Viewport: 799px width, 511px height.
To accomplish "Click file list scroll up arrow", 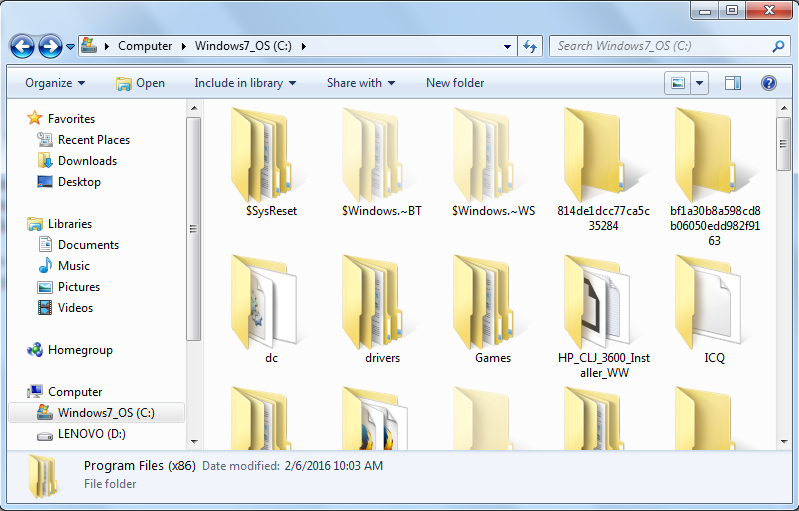I will [784, 108].
